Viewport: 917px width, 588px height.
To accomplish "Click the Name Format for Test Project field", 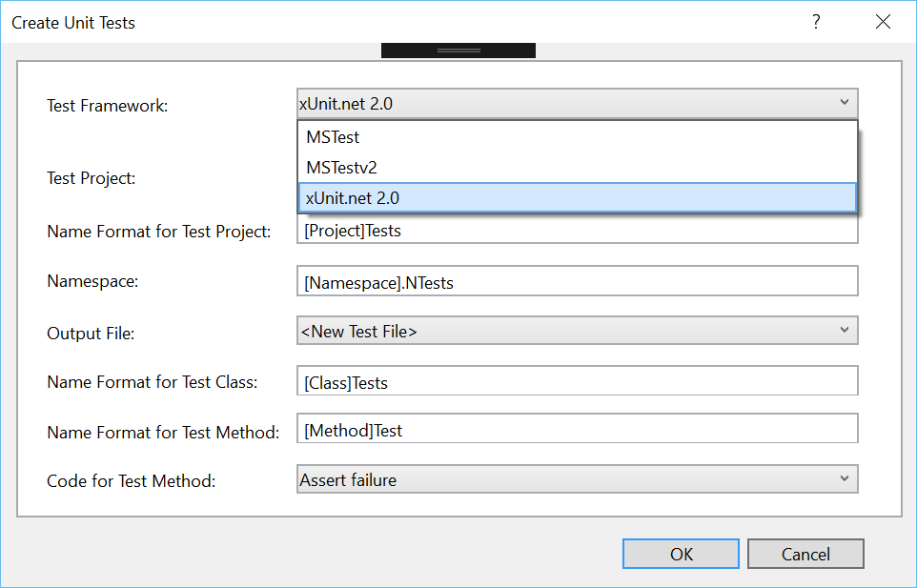I will coord(577,232).
